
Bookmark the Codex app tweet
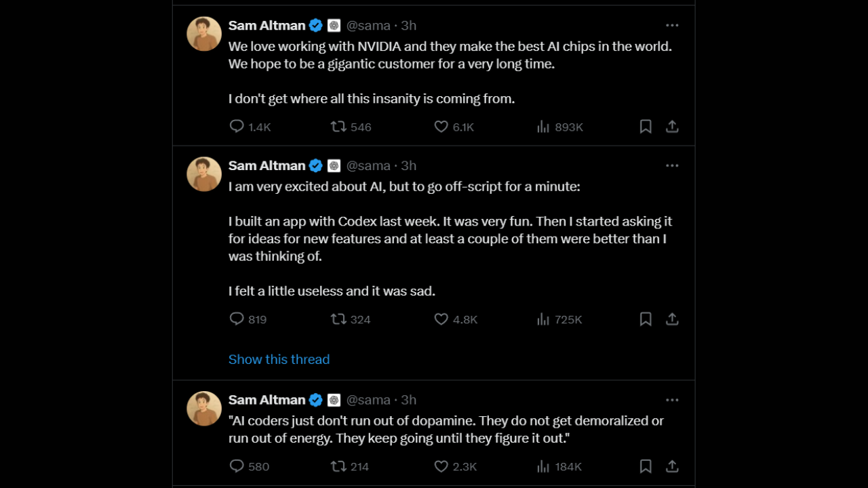click(646, 319)
